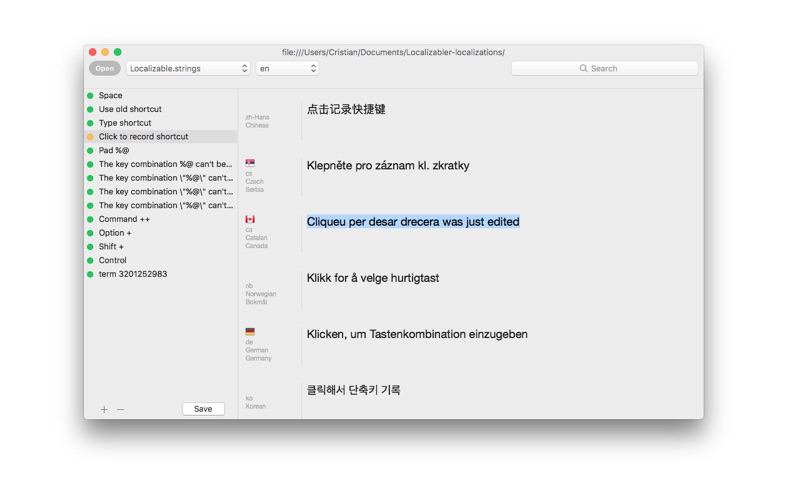Select the Control row
Screen dimensions: 800x500
[161, 261]
